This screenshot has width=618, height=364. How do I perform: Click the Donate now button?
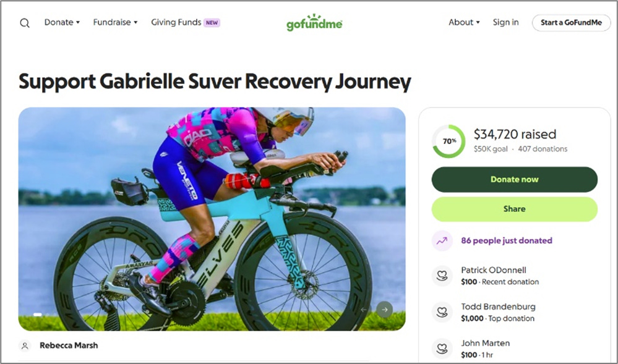tap(514, 180)
